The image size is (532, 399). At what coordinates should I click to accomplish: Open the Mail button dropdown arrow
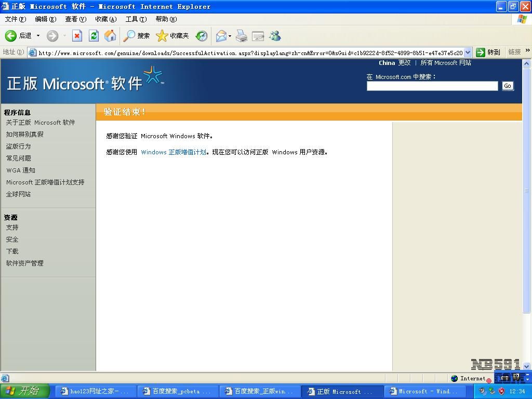[x=230, y=36]
